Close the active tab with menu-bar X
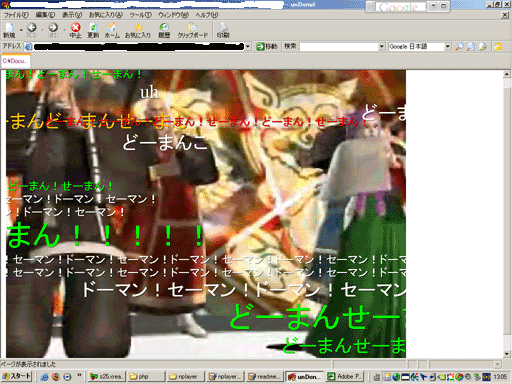Viewport: 512px width, 384px height. coord(505,15)
